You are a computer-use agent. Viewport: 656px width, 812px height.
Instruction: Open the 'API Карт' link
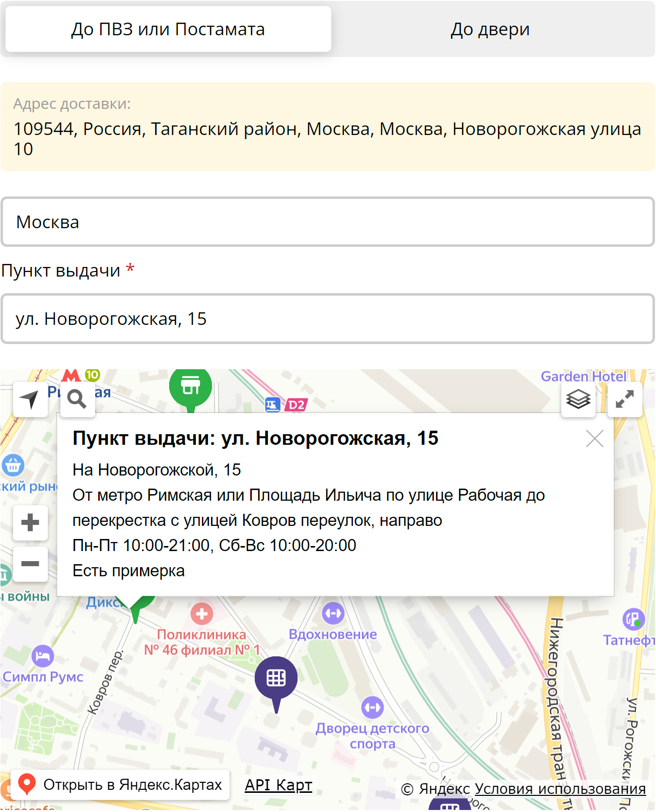click(x=278, y=785)
